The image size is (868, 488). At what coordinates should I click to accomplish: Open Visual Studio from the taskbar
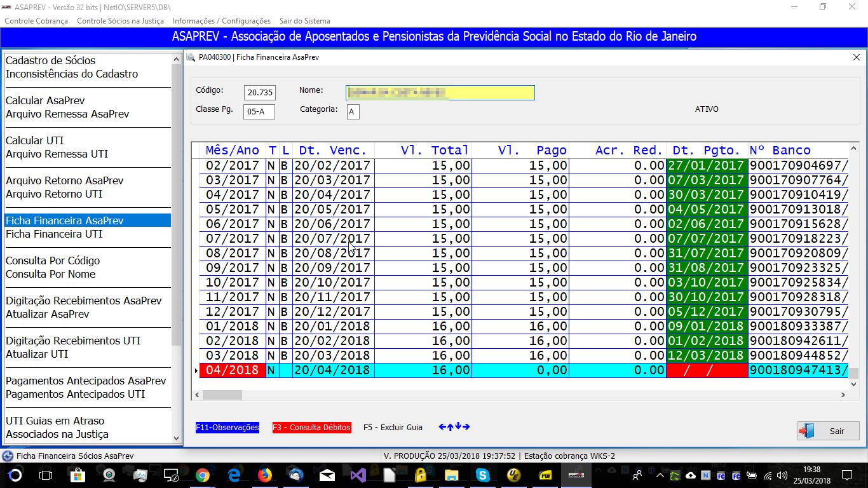point(358,475)
